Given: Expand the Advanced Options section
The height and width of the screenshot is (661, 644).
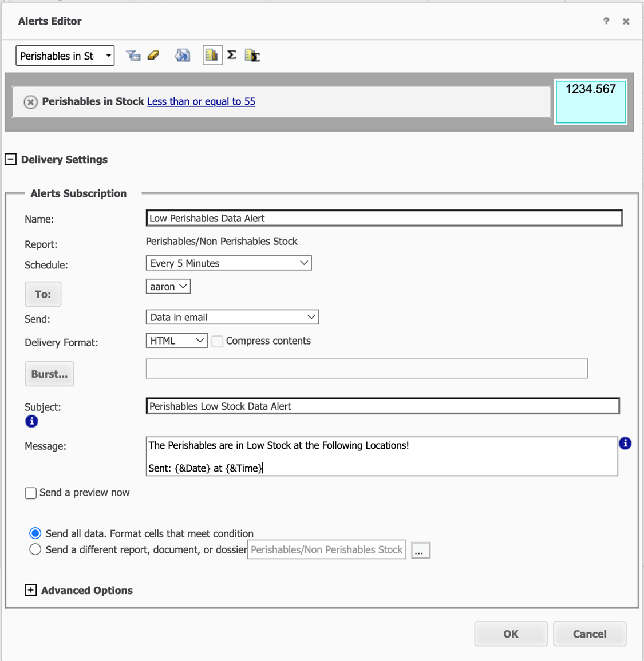Looking at the screenshot, I should pos(31,590).
